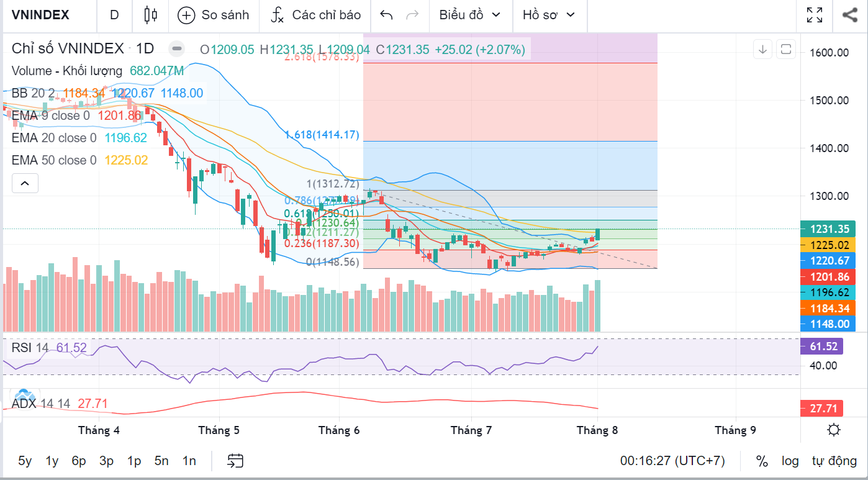Select the RSI 14 indicator legend
The width and height of the screenshot is (868, 480).
[30, 348]
